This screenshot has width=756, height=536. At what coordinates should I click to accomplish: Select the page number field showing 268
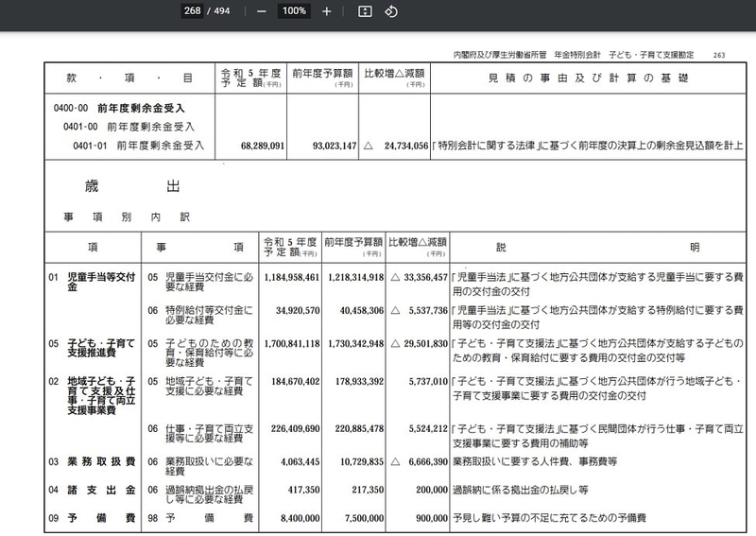pos(192,10)
